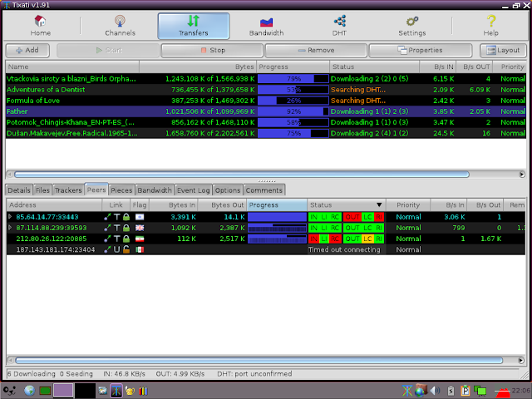Click the progress bar of peer 87.114.88.239

click(x=277, y=228)
